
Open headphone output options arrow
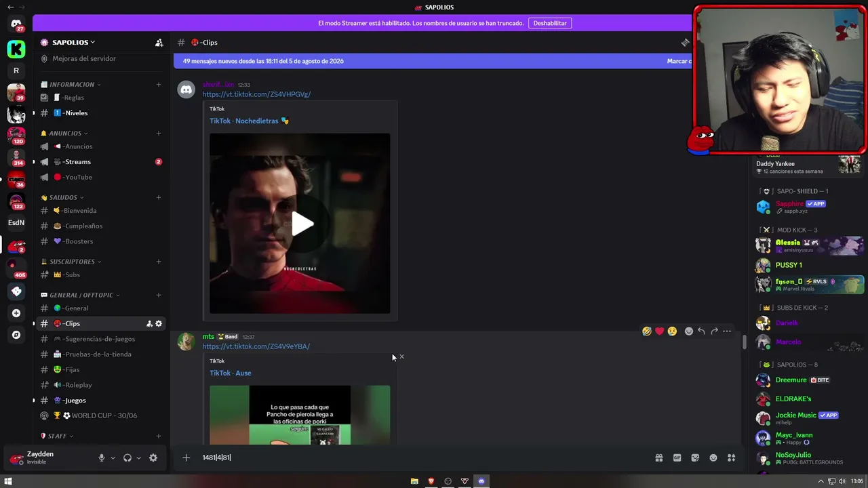[x=139, y=458]
